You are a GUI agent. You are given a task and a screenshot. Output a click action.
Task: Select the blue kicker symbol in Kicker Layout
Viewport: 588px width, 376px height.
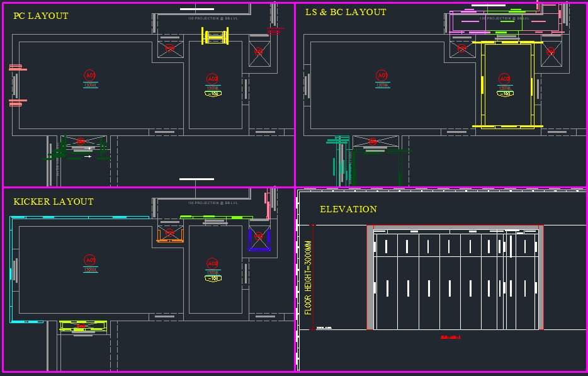click(258, 239)
